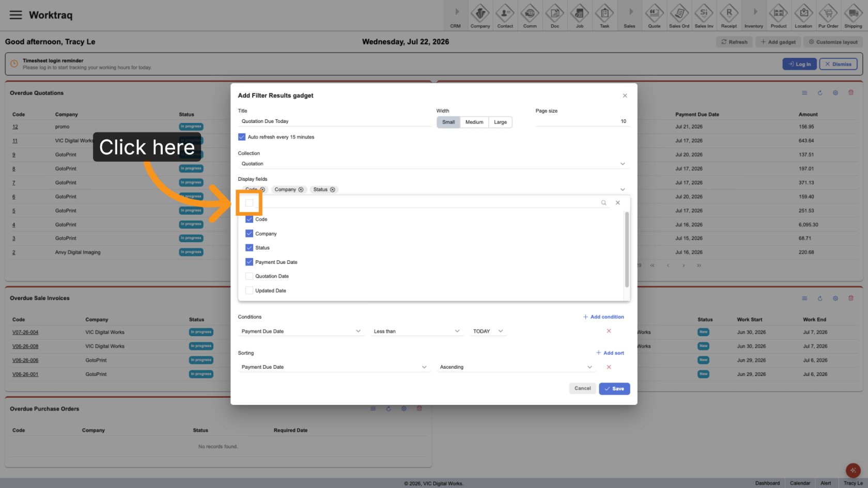Screen dimensions: 868x488
Task: Switch to Calendar in the footer
Action: (800, 483)
